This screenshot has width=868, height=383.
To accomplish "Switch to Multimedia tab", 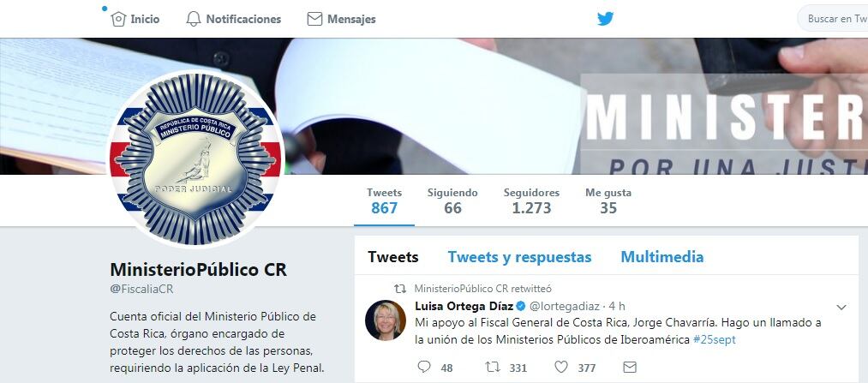I will [x=662, y=257].
